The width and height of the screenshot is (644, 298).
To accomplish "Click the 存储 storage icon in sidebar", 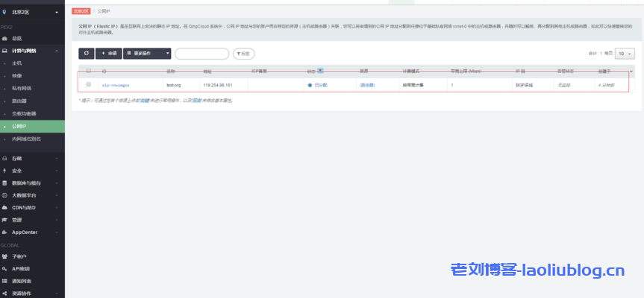I will click(5, 159).
